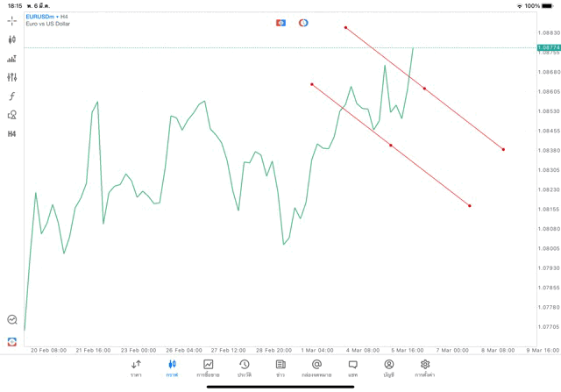Open the การซื้อขาย trade tab
This screenshot has height=392, width=561.
(x=208, y=368)
